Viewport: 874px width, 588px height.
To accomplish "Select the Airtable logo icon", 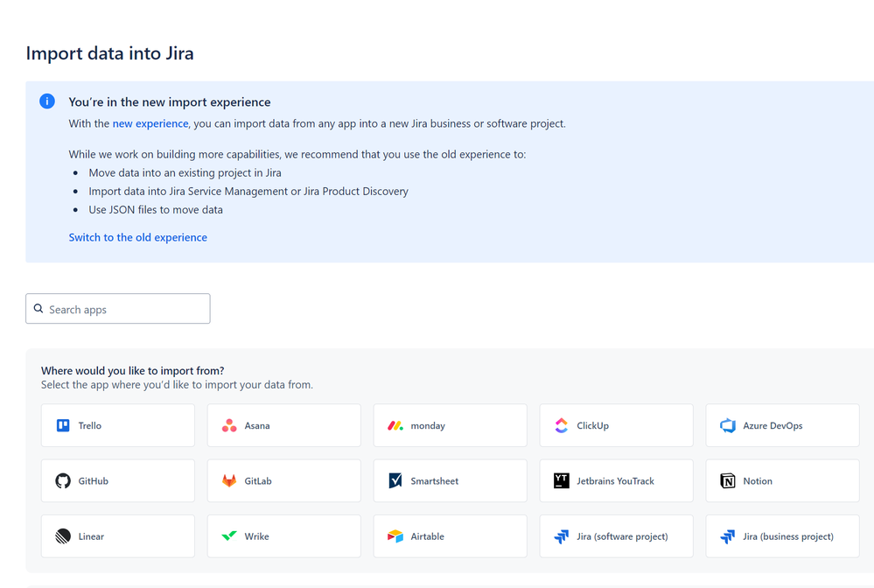I will click(395, 536).
